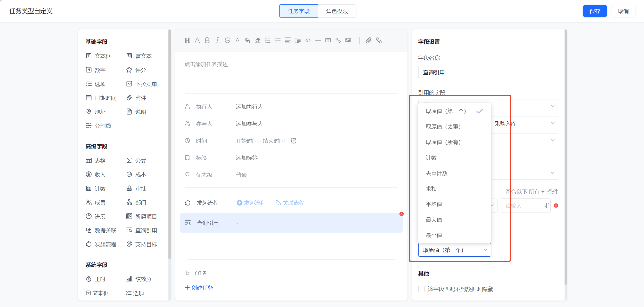This screenshot has height=307, width=644.
Task: Click the 保存 button
Action: tap(595, 11)
